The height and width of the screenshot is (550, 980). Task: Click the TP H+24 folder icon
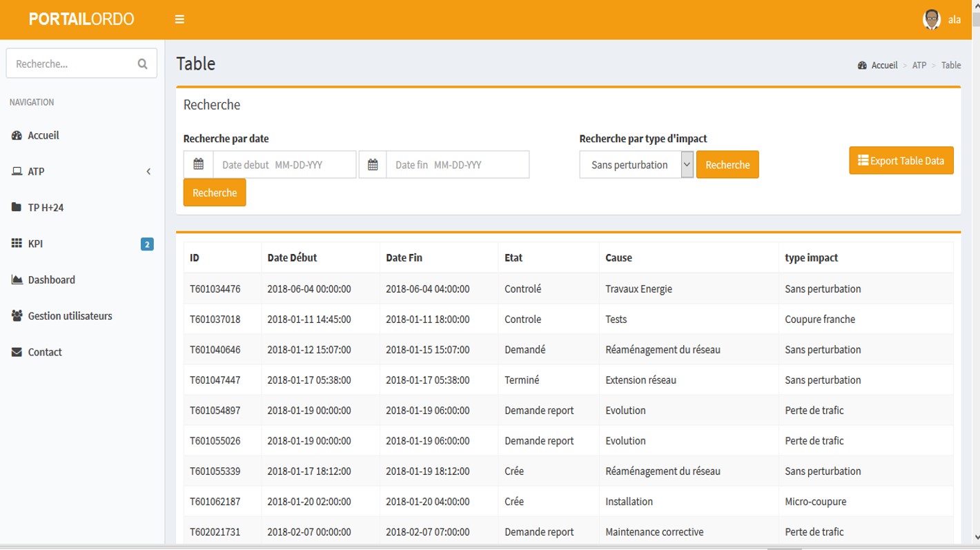click(x=17, y=207)
